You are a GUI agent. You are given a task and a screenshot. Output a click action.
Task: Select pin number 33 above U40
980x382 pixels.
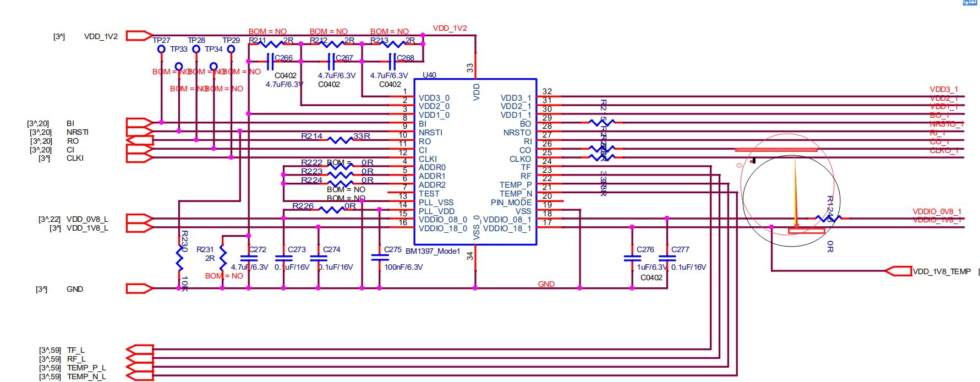click(x=470, y=68)
